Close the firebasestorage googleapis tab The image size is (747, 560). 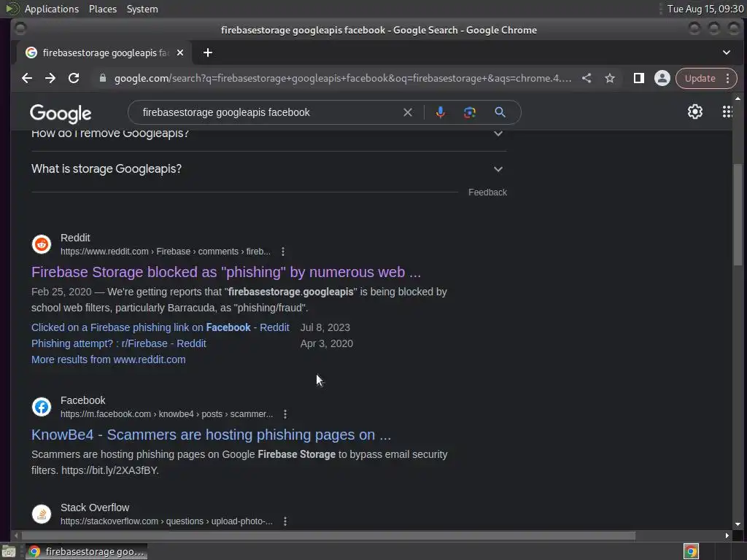coord(180,52)
